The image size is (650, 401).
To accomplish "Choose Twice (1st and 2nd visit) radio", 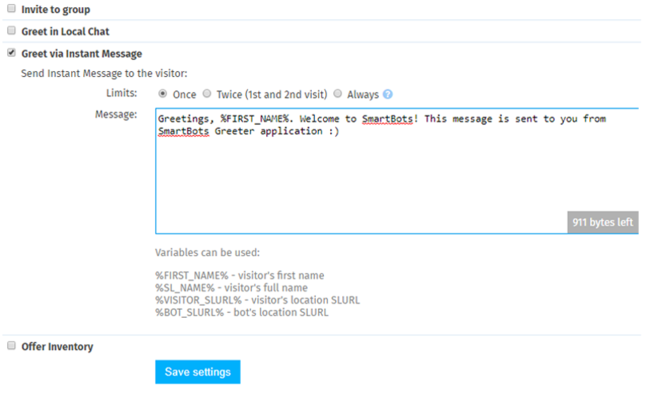I will pos(207,94).
